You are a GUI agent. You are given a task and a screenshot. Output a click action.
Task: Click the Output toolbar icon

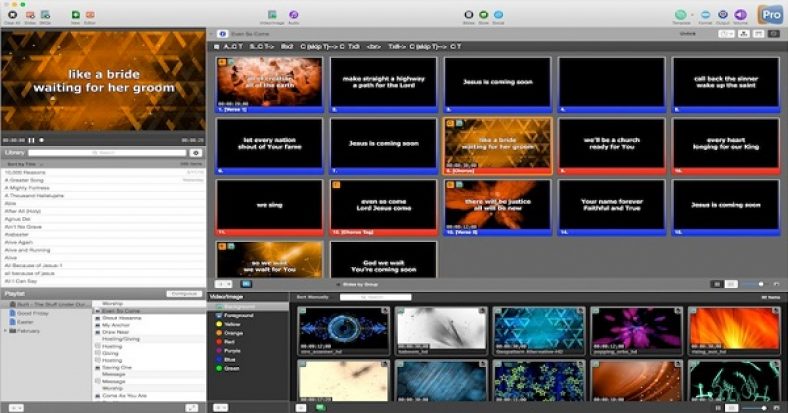722,15
